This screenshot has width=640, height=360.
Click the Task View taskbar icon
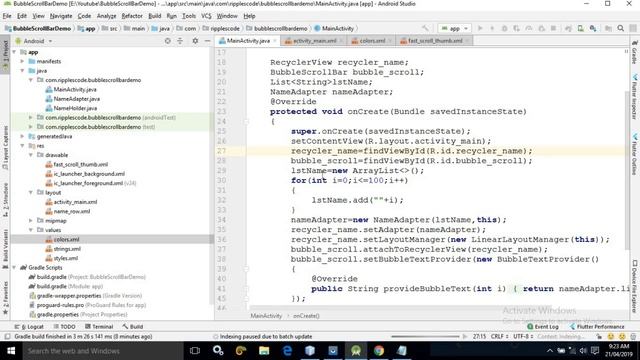195,351
